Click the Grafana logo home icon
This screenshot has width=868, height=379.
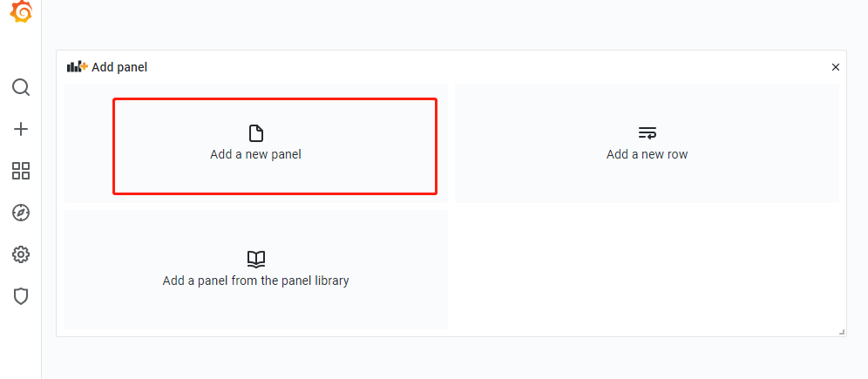click(21, 12)
